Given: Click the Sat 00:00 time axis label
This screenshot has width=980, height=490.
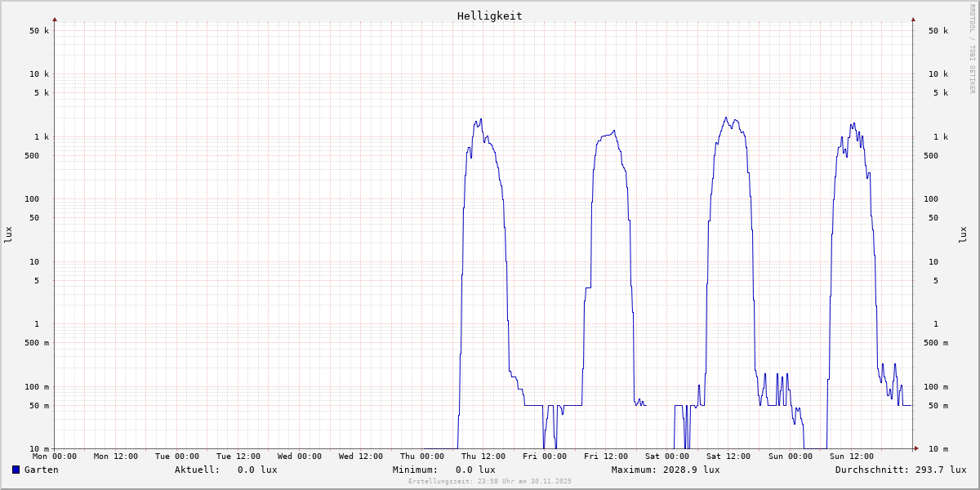Looking at the screenshot, I should (x=666, y=457).
